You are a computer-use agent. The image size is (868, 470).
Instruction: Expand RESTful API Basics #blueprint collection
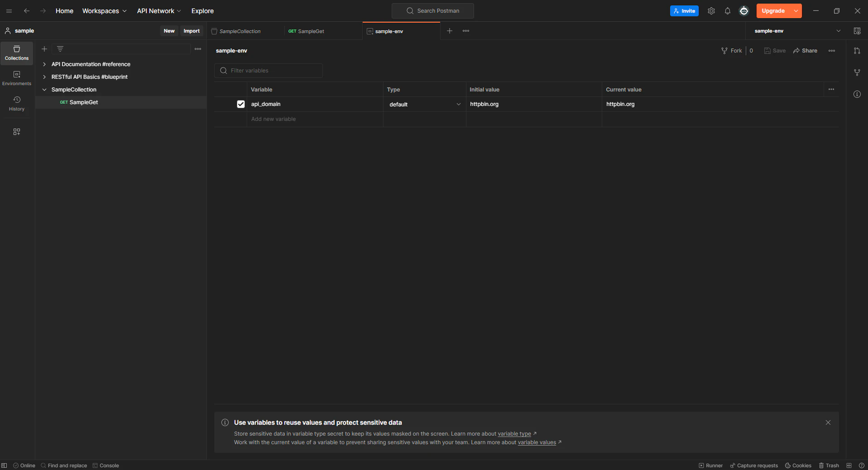44,77
